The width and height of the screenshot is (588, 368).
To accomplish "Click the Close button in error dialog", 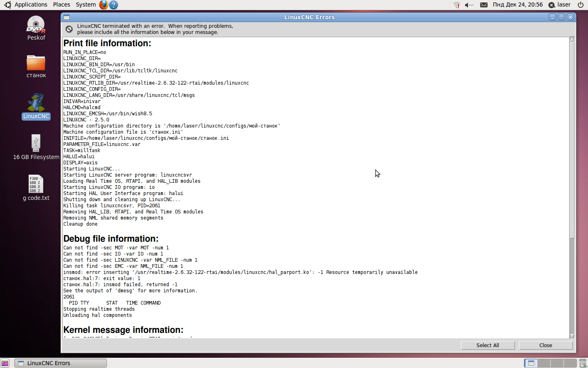I will (x=546, y=346).
